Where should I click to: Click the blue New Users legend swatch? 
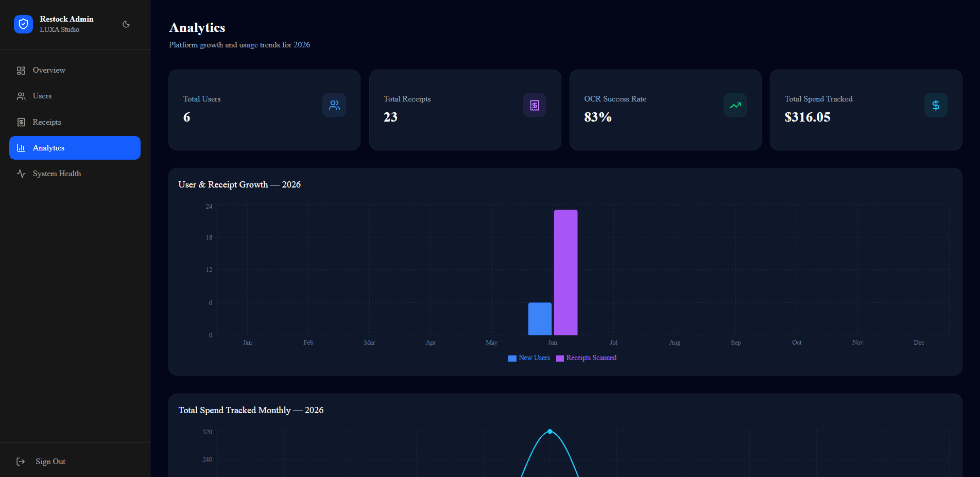pyautogui.click(x=512, y=359)
